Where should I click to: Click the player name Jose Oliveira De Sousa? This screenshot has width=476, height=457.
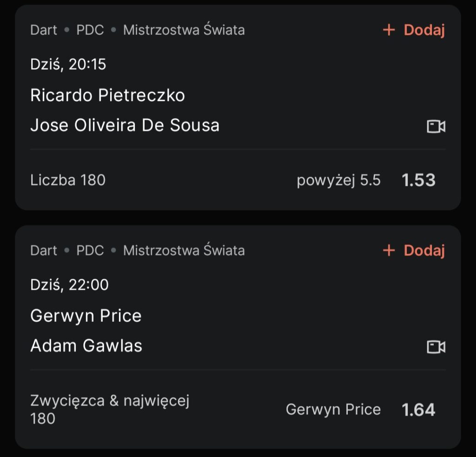[125, 125]
